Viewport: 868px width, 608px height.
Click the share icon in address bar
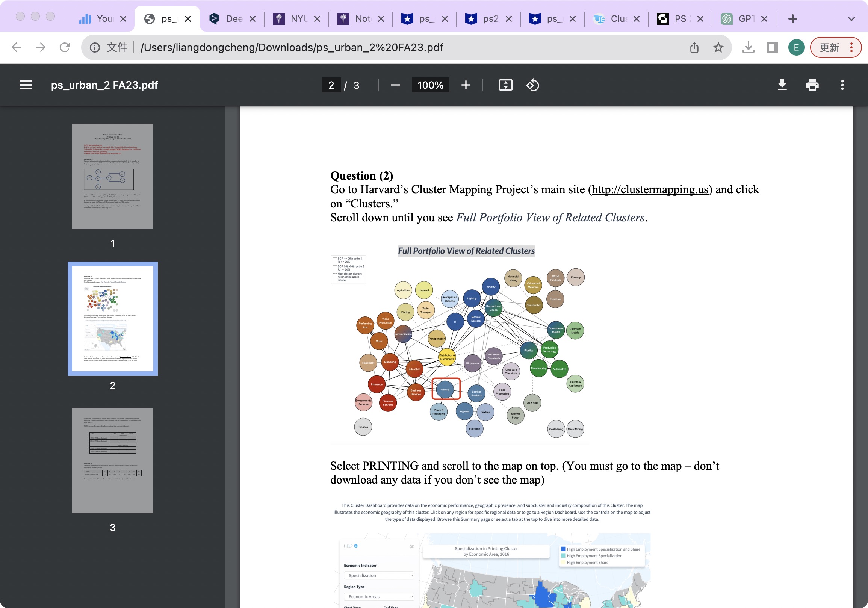pyautogui.click(x=694, y=47)
